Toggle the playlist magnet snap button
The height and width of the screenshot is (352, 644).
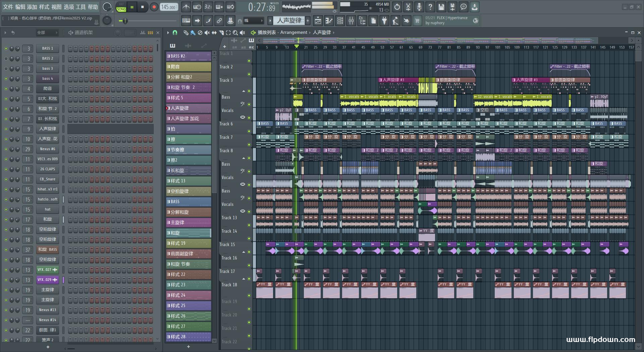(x=175, y=33)
